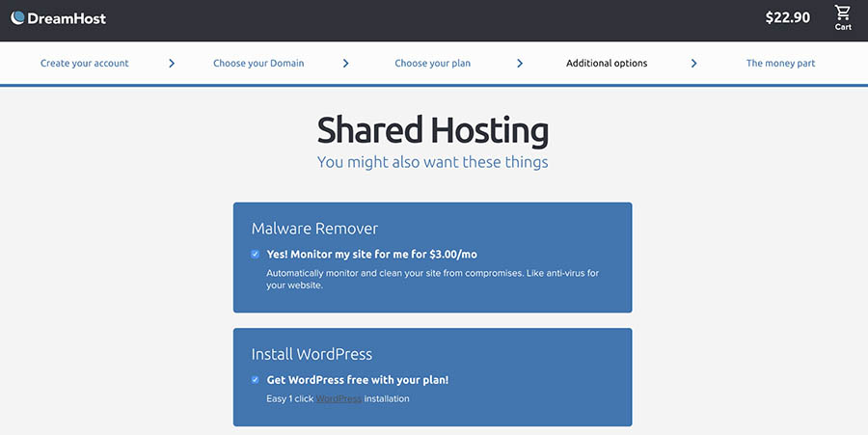
Task: Click chevron after Additional options
Action: click(x=693, y=64)
